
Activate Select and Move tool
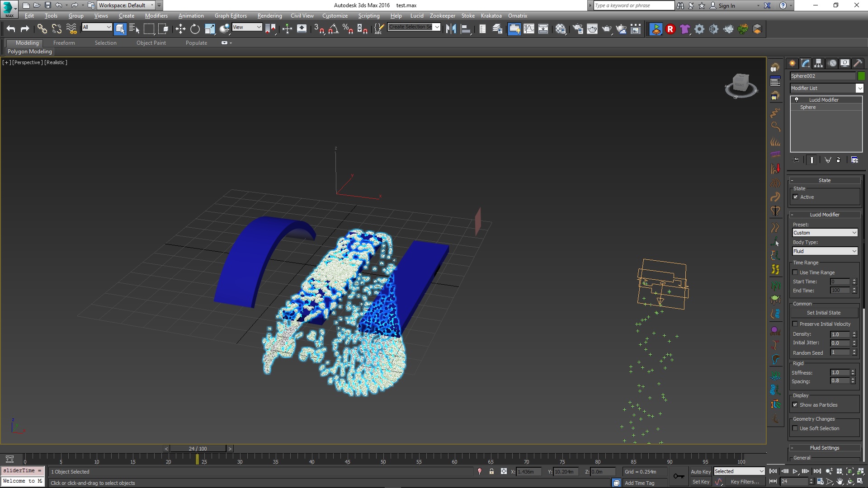pos(180,29)
